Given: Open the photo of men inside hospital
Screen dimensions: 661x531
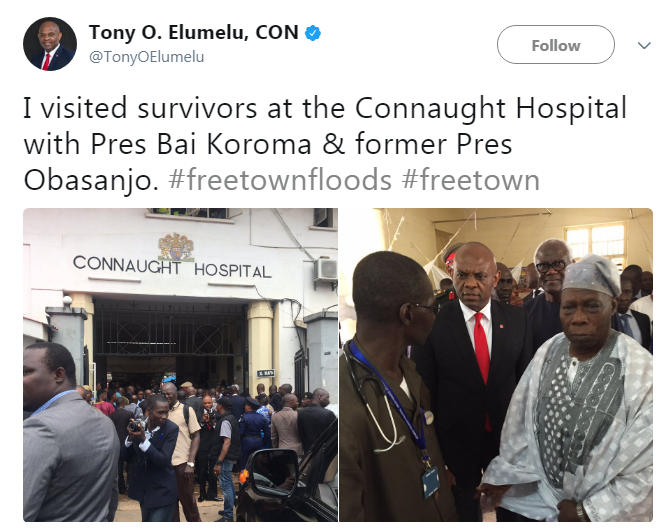Looking at the screenshot, I should point(496,365).
